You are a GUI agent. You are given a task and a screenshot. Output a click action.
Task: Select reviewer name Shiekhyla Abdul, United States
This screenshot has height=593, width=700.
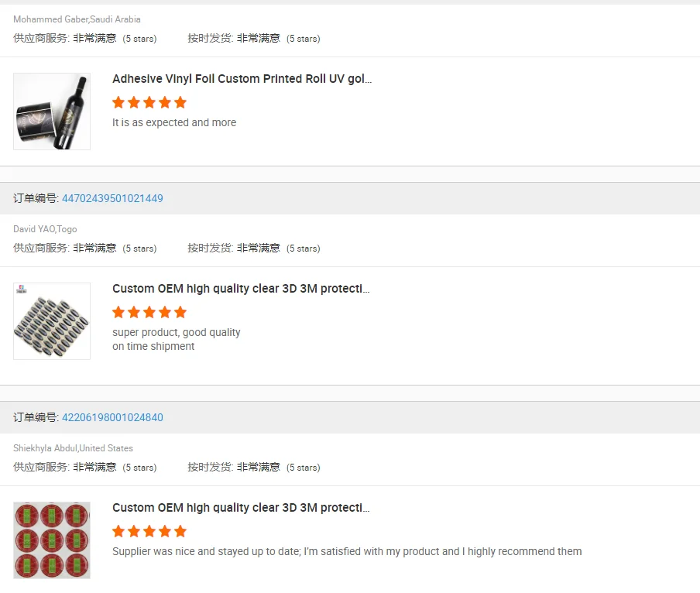point(73,448)
